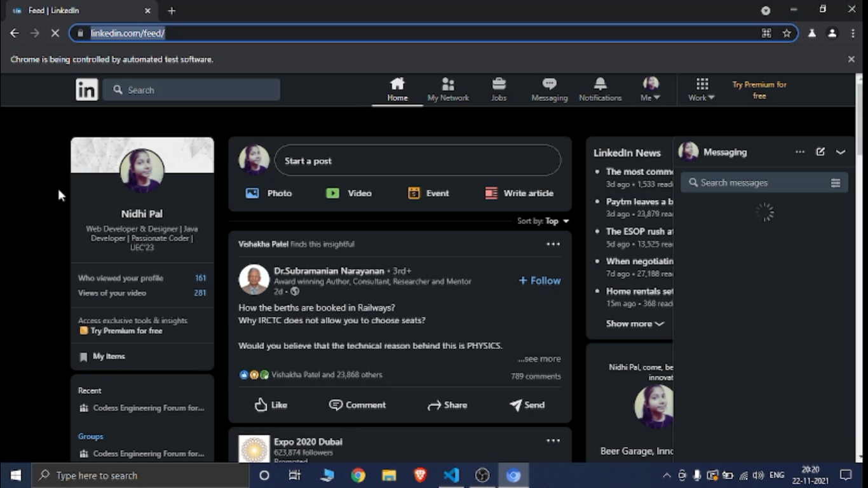Open the Jobs briefcase icon
The height and width of the screenshot is (488, 868).
pos(499,85)
